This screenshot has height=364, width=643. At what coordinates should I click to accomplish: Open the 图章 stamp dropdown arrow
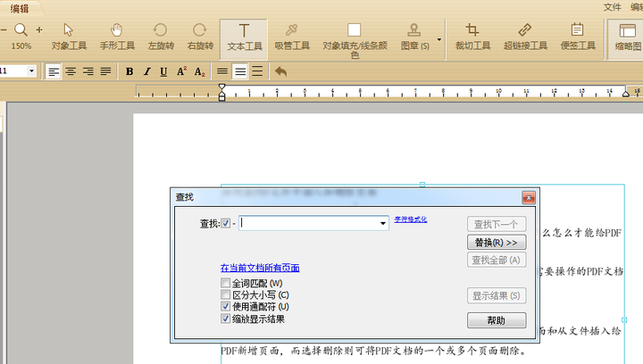[438, 40]
